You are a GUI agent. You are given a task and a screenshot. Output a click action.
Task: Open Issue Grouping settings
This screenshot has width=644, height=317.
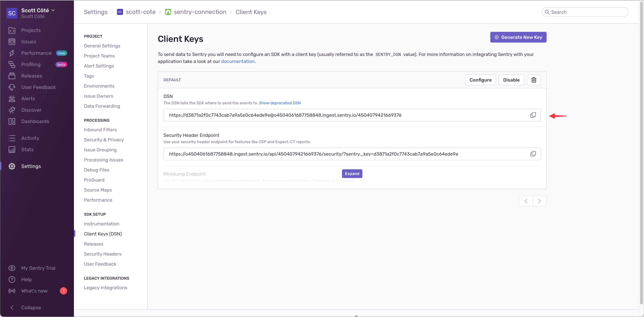click(100, 150)
